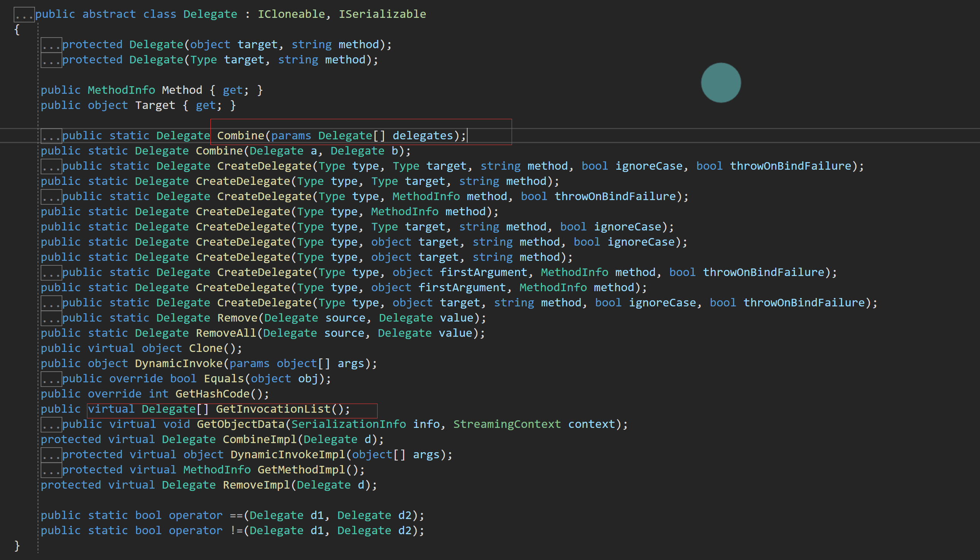Click the RemoveAll method name
Viewport: 980px width, 560px height.
point(226,333)
